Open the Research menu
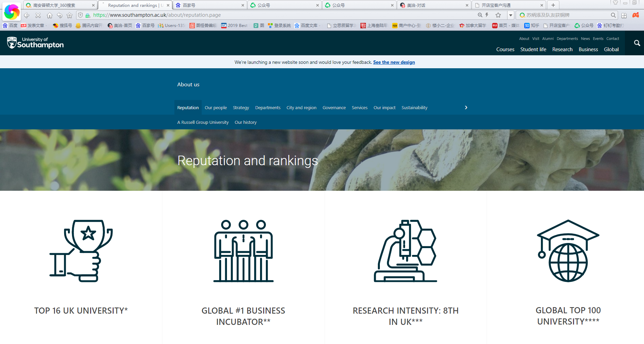Viewport: 644px width, 344px height. (562, 49)
